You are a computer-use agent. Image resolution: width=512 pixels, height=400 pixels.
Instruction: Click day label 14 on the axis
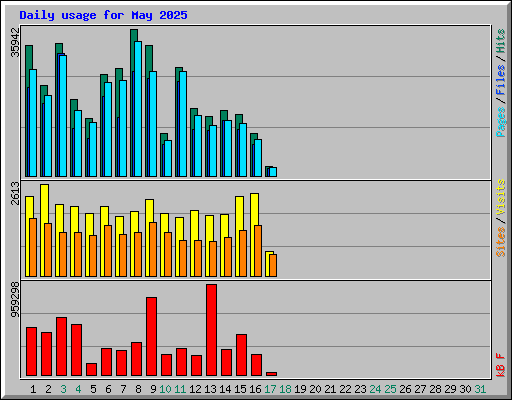click(225, 389)
